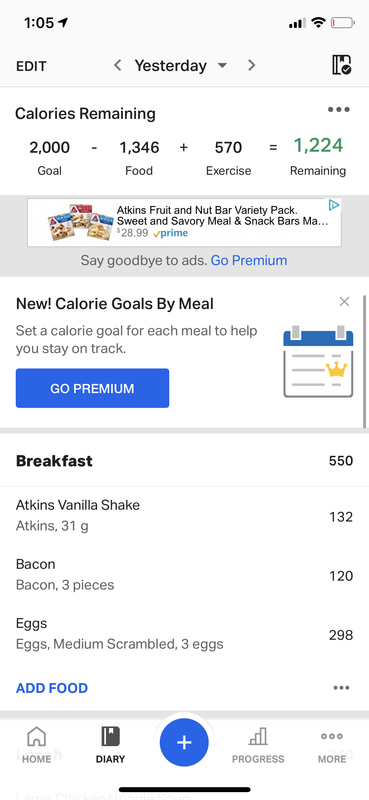
Task: Open the More tab
Action: tap(332, 745)
